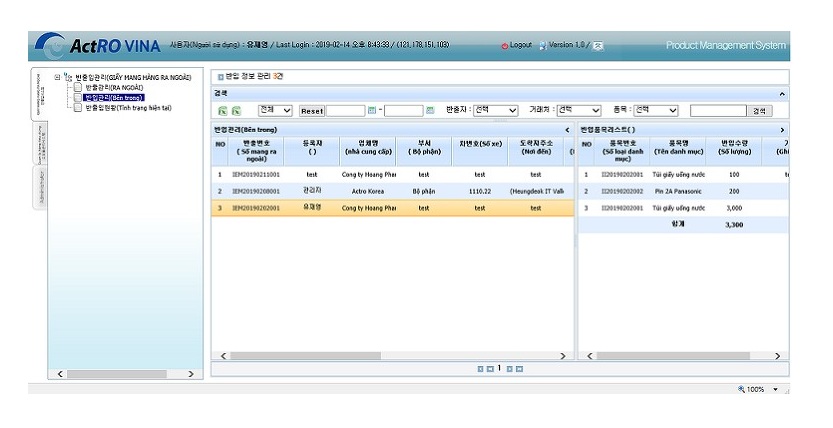Open the 품목 selection dropdown
Viewport: 833px width, 428px height.
(656, 110)
